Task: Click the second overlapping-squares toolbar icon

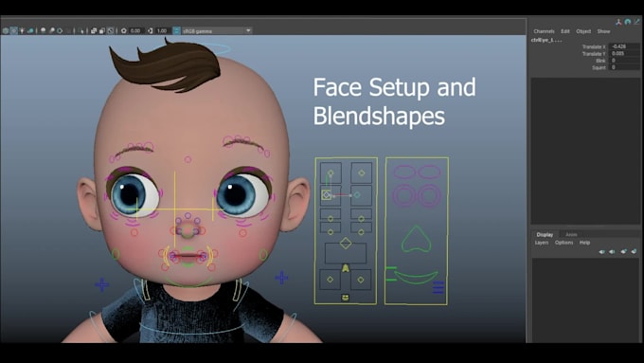Action: tap(102, 31)
